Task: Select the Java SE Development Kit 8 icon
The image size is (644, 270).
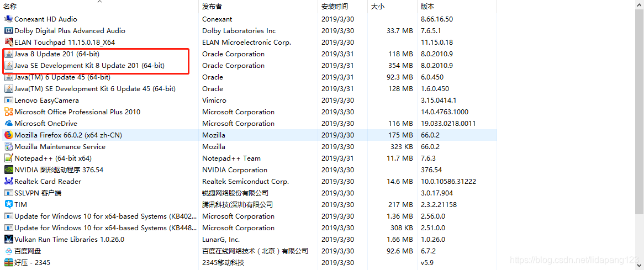Action: [8, 65]
